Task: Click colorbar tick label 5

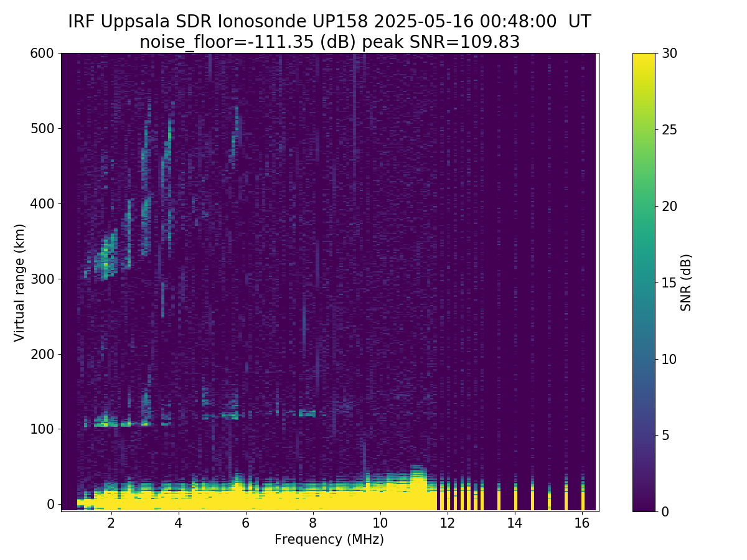Action: pos(665,436)
